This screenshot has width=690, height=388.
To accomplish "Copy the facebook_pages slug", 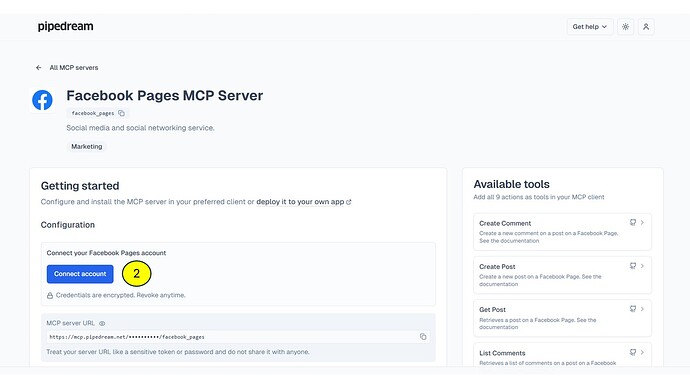I will pos(121,113).
